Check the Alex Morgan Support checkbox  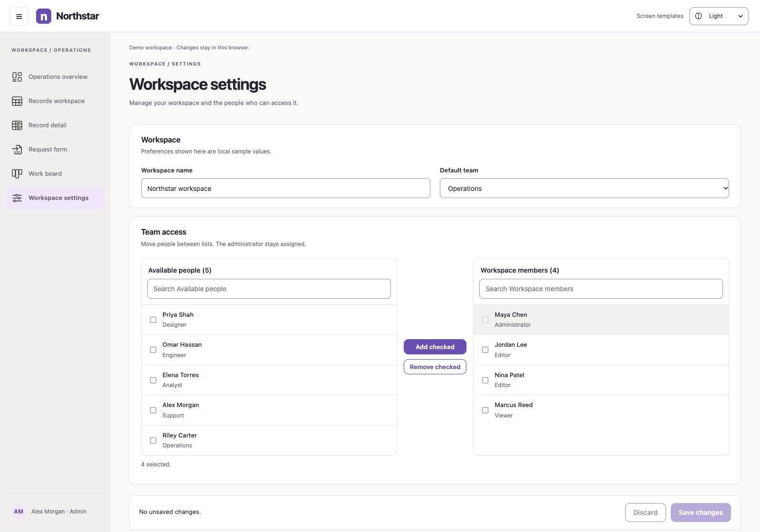[153, 410]
